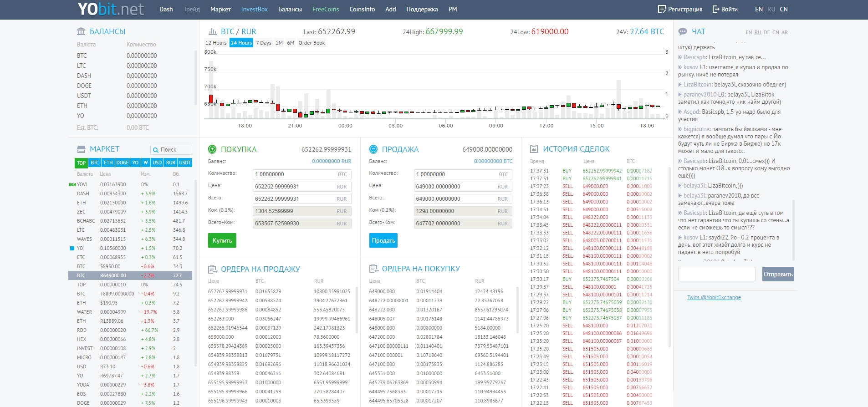The width and height of the screenshot is (868, 407).
Task: Select the 12 Hours chart range
Action: click(216, 43)
